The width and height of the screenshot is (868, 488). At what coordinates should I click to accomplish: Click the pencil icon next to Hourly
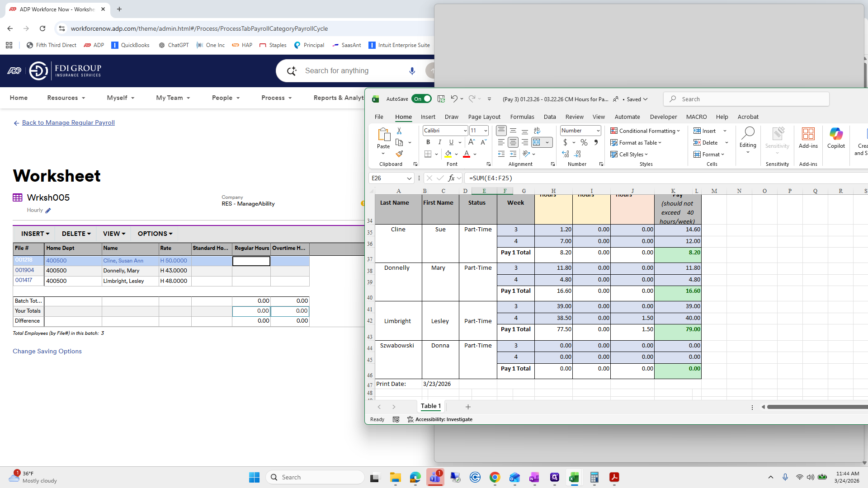(48, 211)
